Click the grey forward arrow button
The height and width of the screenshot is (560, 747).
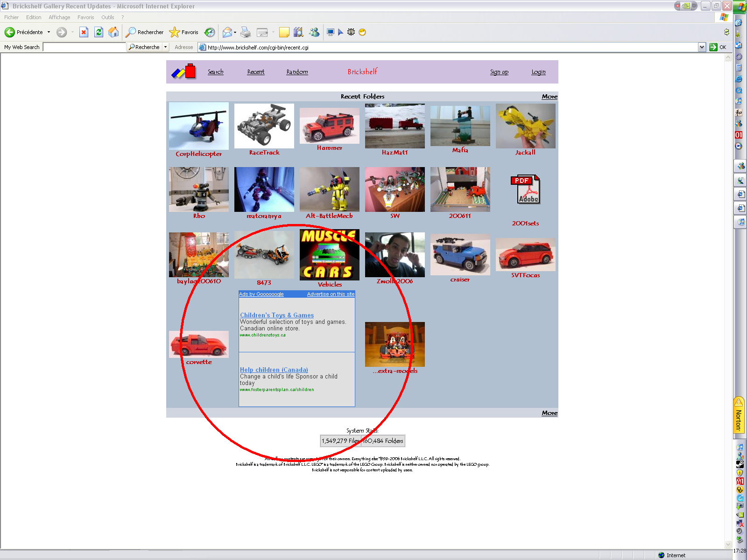tap(62, 32)
